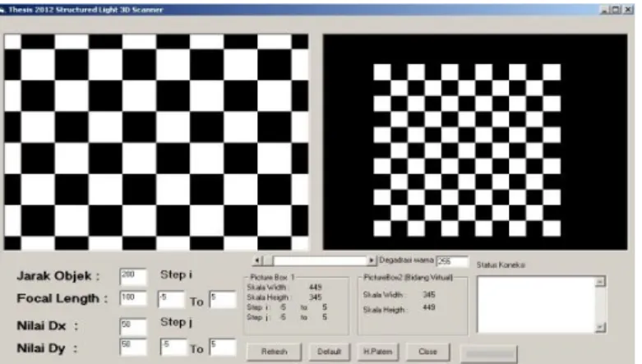Click the PictureBox2 (Bidang Virtual) group title
This screenshot has height=364, width=642.
coord(408,278)
